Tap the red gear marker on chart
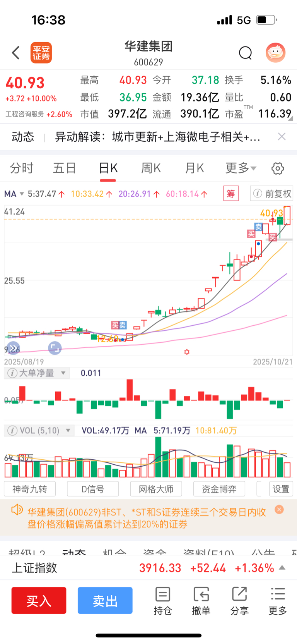 (x=187, y=352)
